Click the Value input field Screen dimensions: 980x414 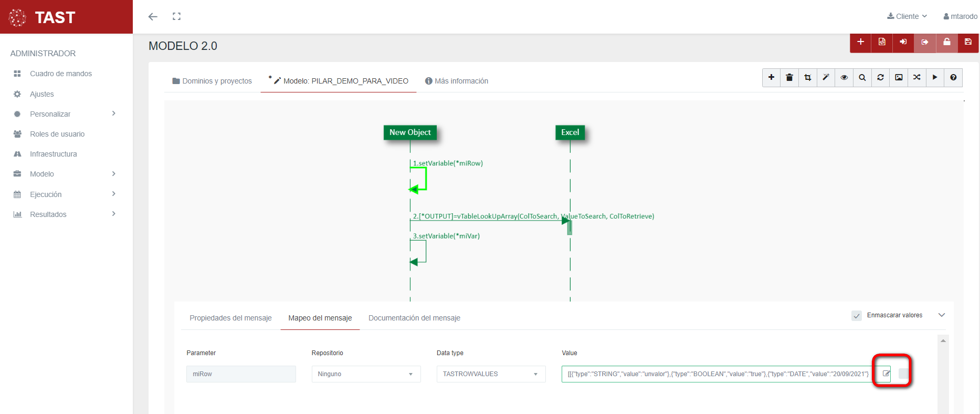point(717,374)
